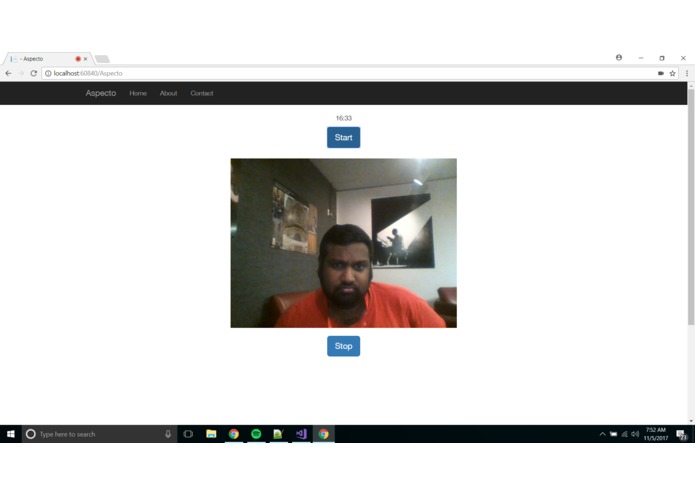Viewport: 695px width, 494px height.
Task: Open the Windows Start menu
Action: [11, 434]
